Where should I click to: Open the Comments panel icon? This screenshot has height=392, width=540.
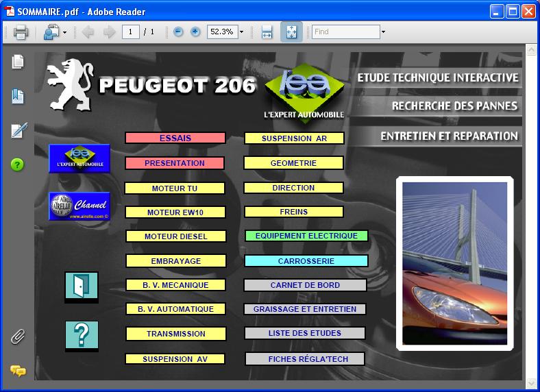click(x=18, y=371)
